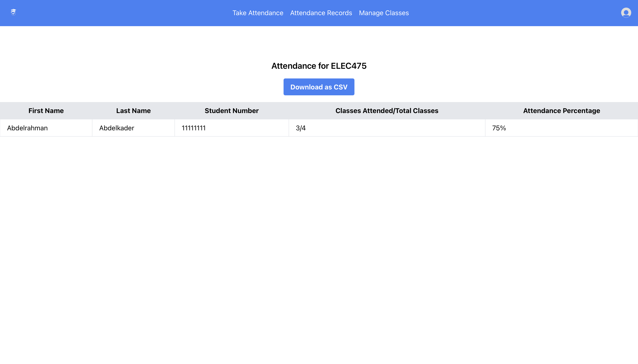Screen dimensions: 638x364
Task: Click First Name column header to sort
Action: [x=46, y=110]
